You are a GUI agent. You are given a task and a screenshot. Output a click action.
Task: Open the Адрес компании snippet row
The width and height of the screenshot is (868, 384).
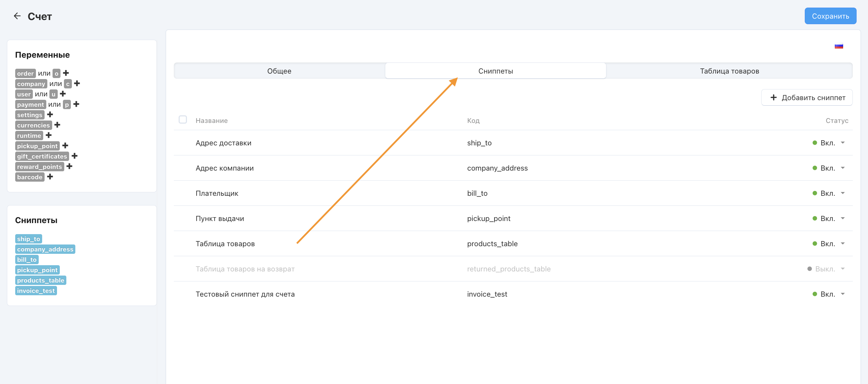tap(225, 168)
